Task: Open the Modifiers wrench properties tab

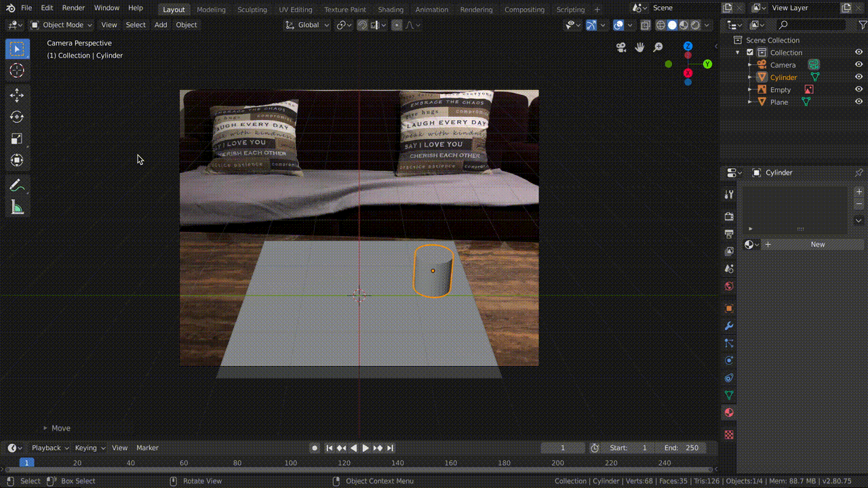Action: coord(729,326)
